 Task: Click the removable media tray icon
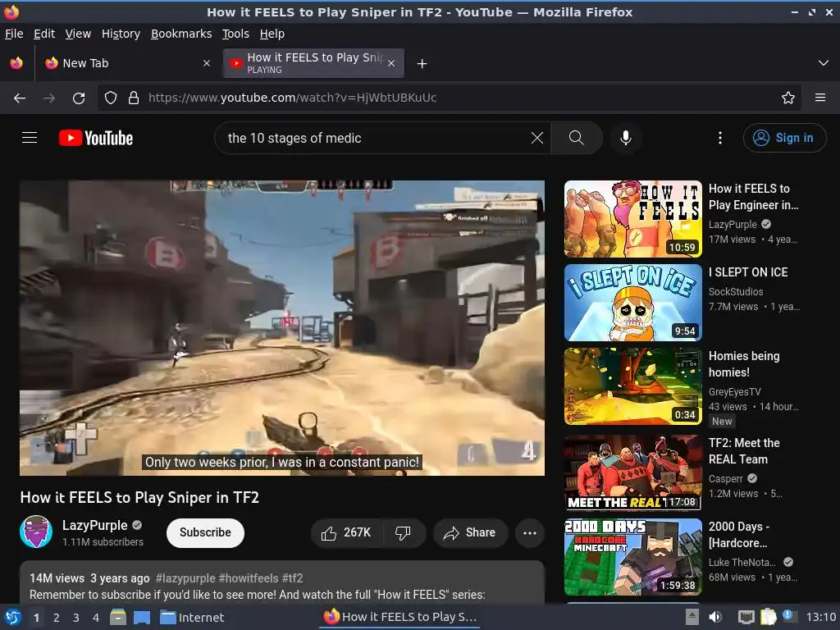[692, 617]
